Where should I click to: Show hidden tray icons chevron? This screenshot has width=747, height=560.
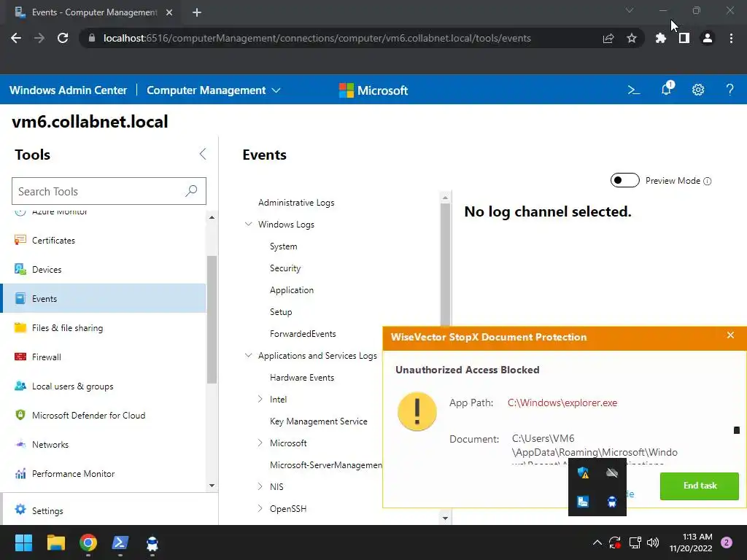(x=597, y=542)
